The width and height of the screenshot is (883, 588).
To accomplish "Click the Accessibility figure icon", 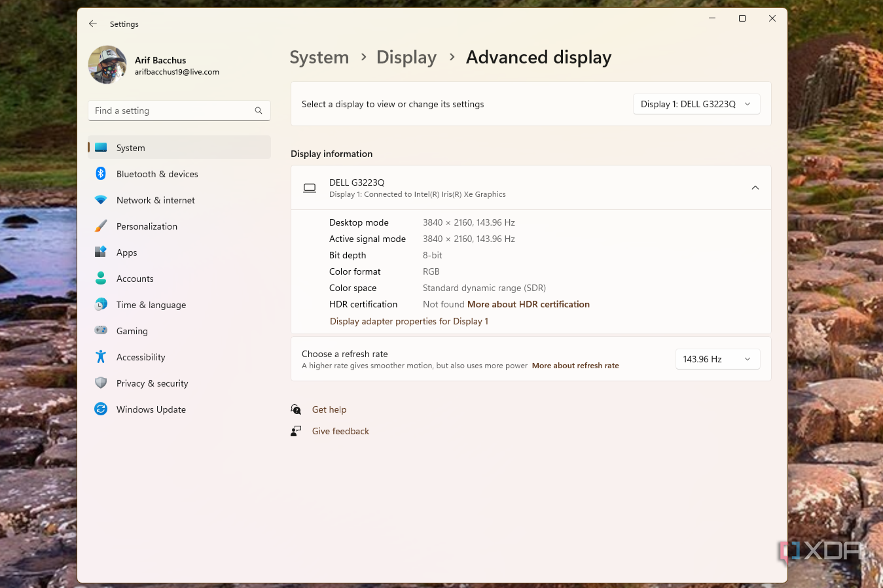I will pos(100,356).
